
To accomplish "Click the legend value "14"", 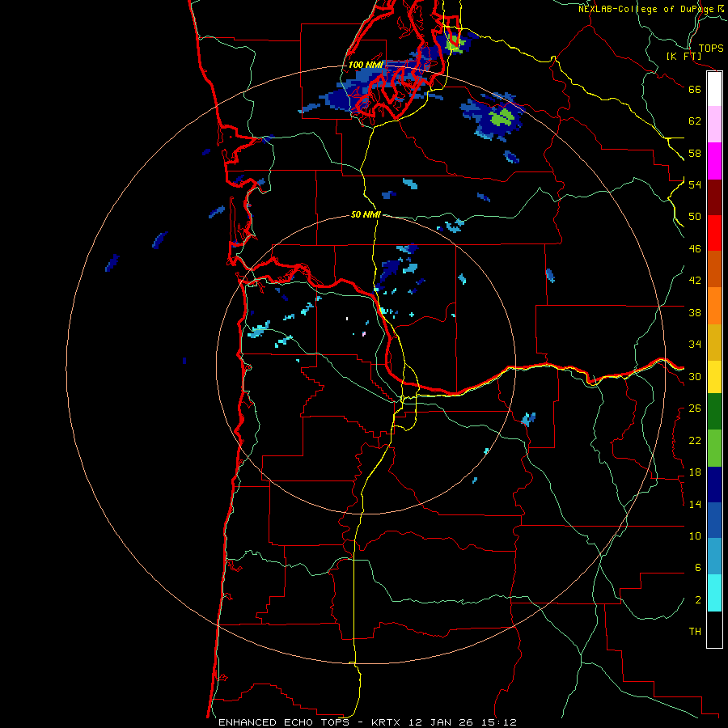I will 695,504.
